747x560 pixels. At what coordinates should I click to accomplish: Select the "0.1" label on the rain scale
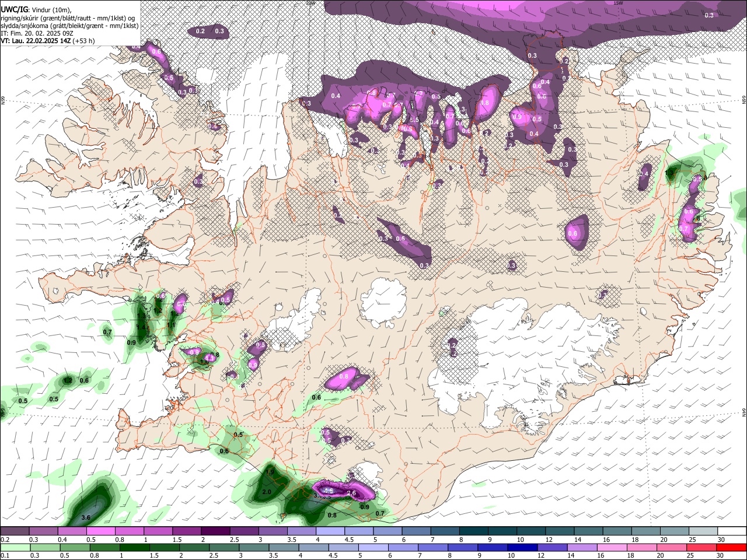(x=5, y=556)
